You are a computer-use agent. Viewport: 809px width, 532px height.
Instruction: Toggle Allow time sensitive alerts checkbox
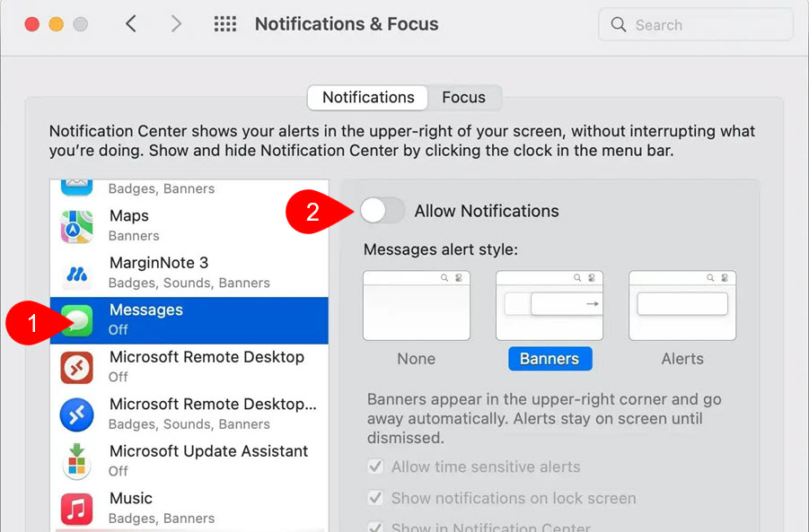(x=375, y=467)
